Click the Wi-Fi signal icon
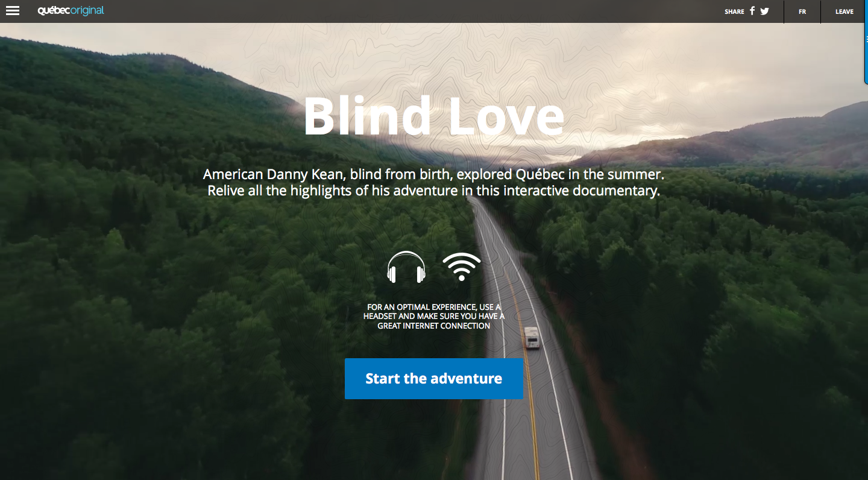 462,267
